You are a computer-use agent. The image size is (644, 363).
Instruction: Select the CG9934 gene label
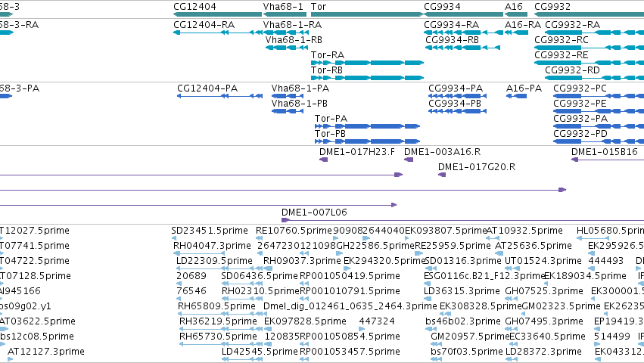[x=443, y=7]
